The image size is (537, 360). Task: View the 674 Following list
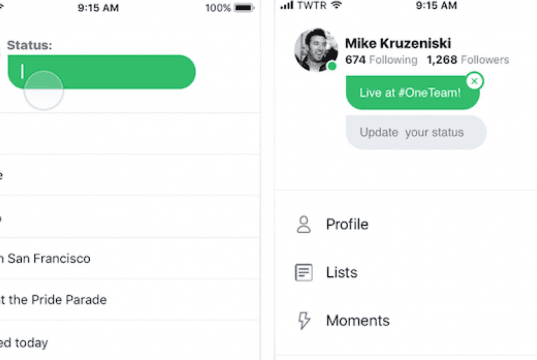(x=381, y=60)
